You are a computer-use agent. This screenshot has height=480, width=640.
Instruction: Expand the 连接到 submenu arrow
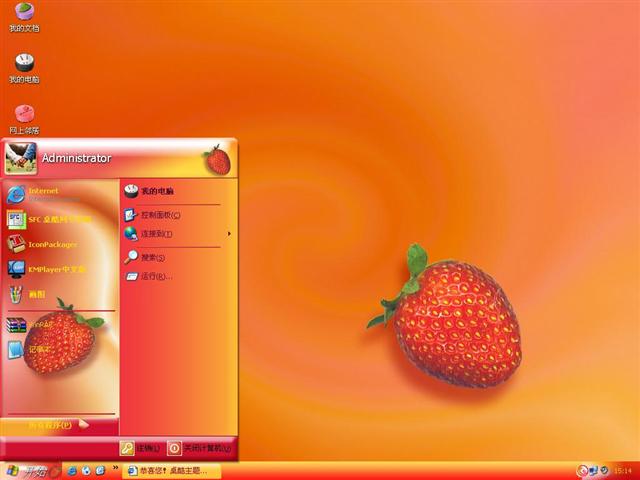coord(229,234)
